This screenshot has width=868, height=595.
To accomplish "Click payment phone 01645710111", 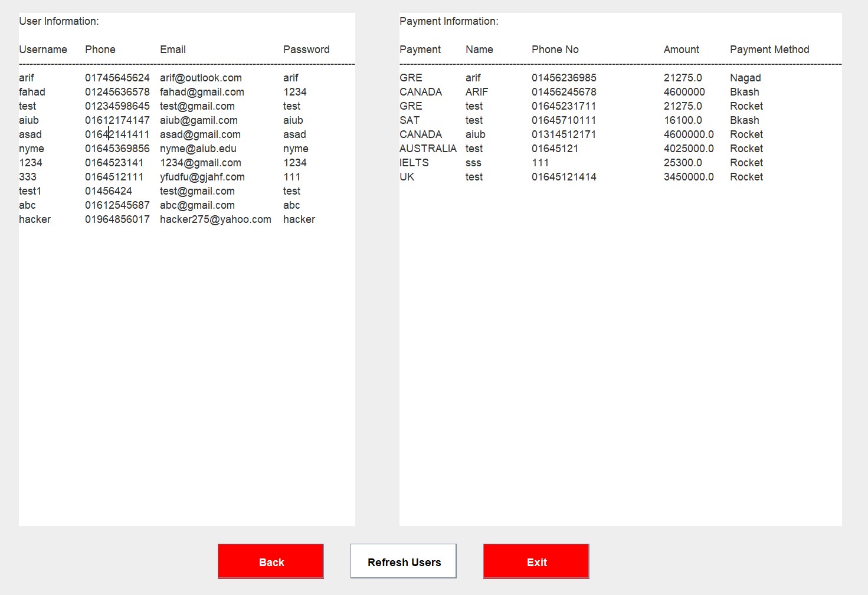I will 564,120.
